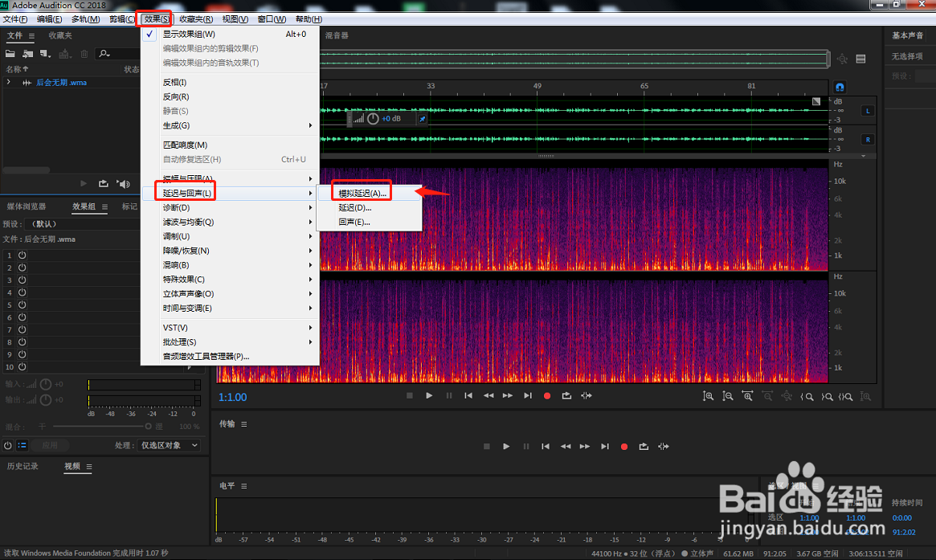Expand the 后会无期 .wma file tree arrow
The width and height of the screenshot is (936, 560).
(8, 83)
